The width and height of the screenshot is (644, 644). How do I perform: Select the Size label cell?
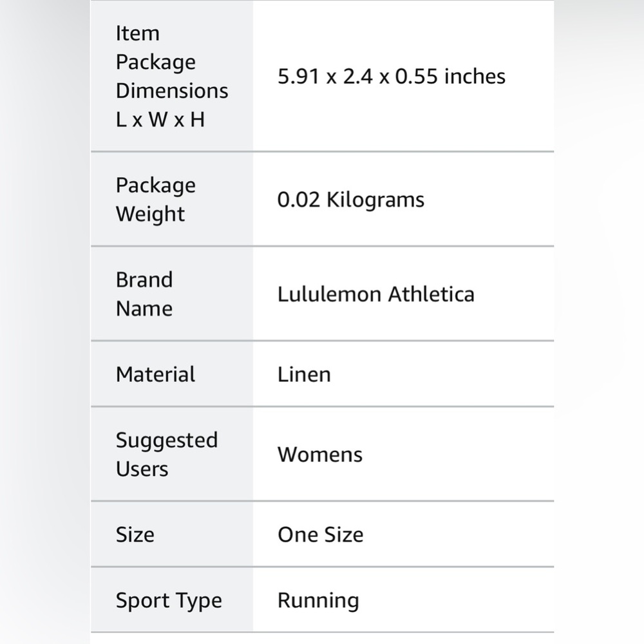(172, 534)
